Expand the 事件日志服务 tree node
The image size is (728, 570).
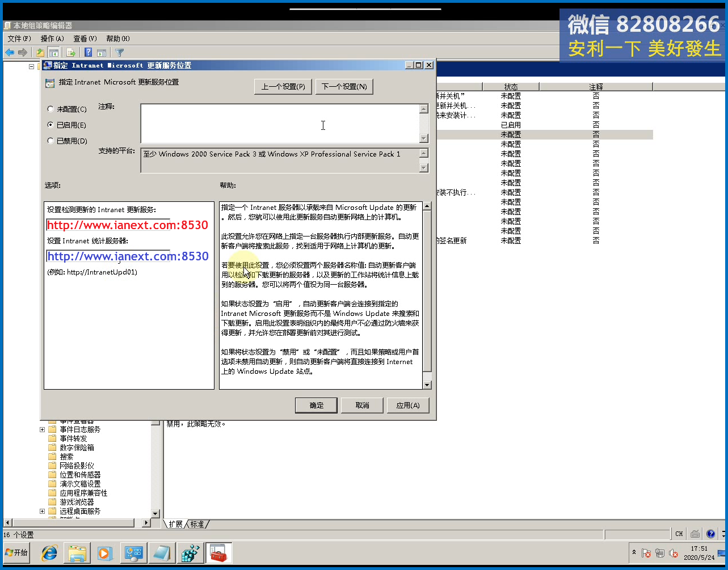(x=42, y=429)
